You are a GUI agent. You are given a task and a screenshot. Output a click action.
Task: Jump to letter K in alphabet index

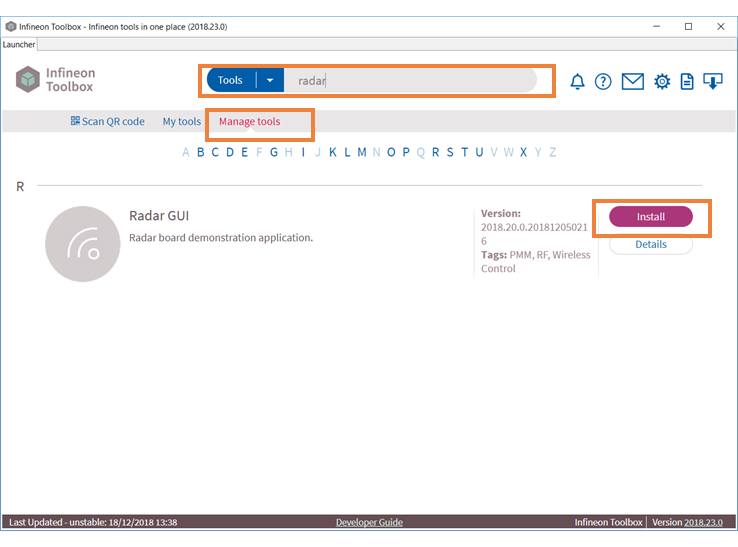(x=333, y=152)
